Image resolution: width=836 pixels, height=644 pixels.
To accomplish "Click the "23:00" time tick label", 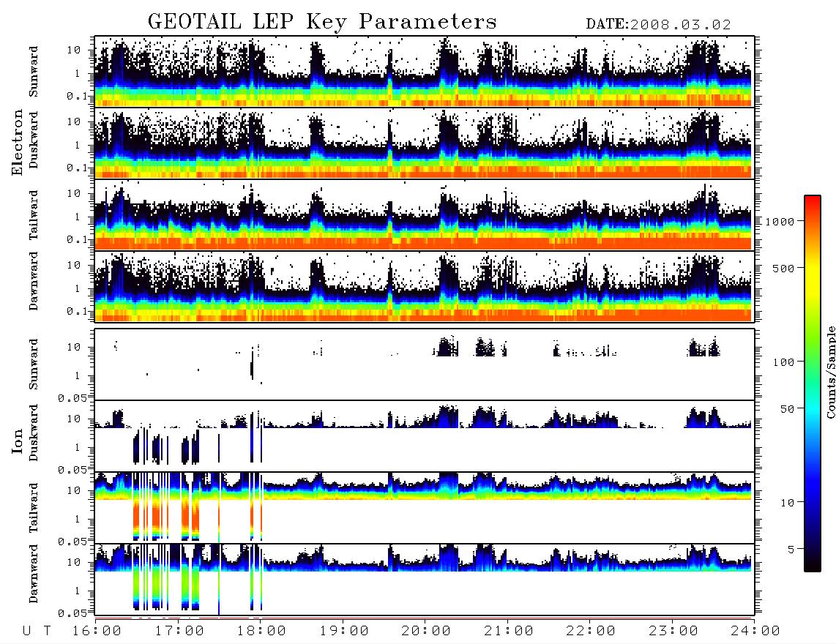I will [x=673, y=632].
